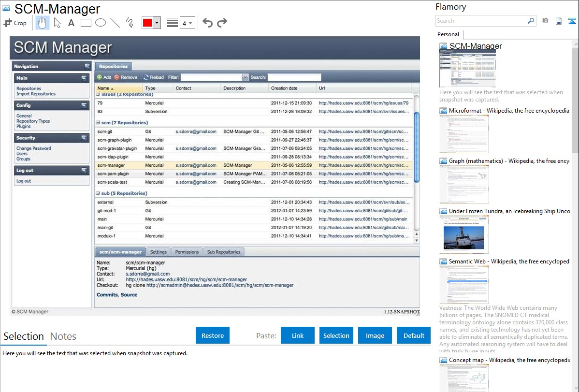579x392 pixels.
Task: Collapse the Log out section header
Action: pos(84,170)
